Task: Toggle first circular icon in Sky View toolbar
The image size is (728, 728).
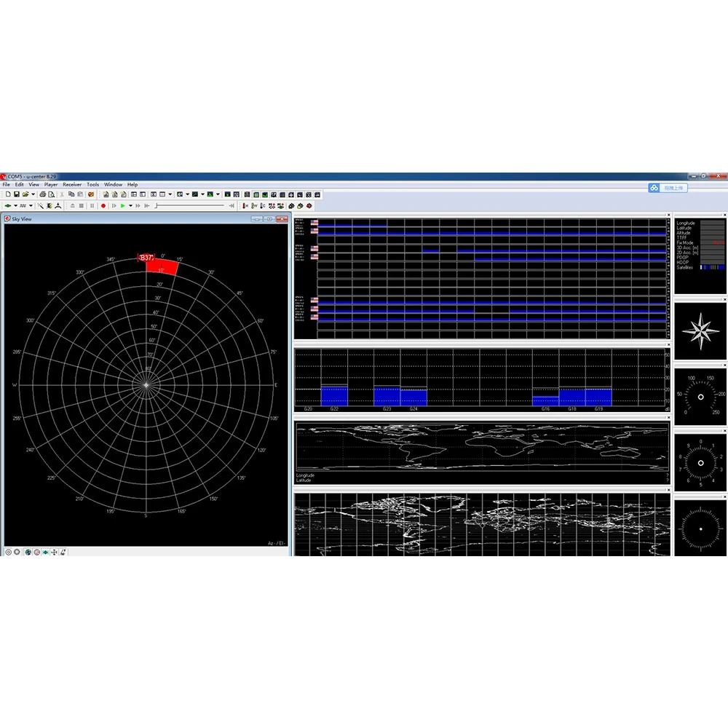Action: click(x=8, y=552)
